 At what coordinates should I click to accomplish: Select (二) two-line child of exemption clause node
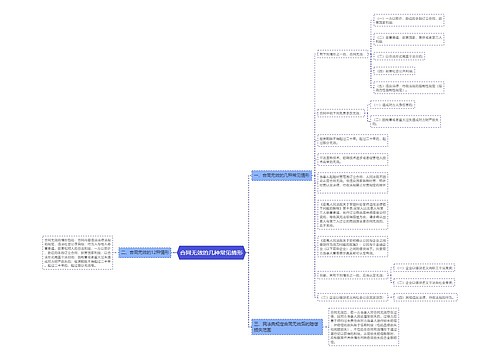tap(406, 121)
